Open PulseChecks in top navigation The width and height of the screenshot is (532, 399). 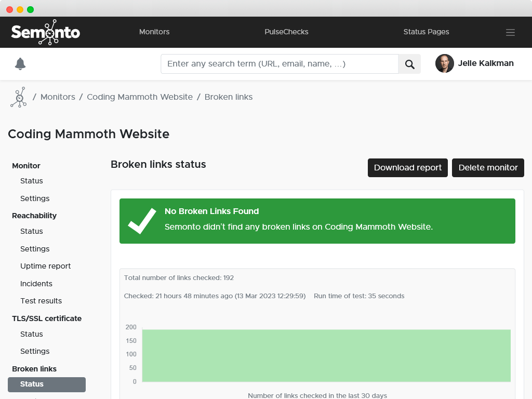tap(286, 32)
